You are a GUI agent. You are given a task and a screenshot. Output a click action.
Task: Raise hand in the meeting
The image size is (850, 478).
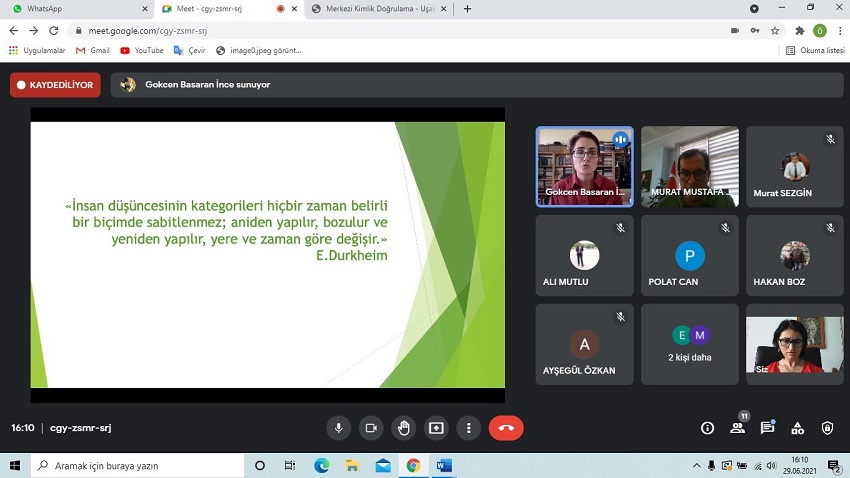pos(403,428)
